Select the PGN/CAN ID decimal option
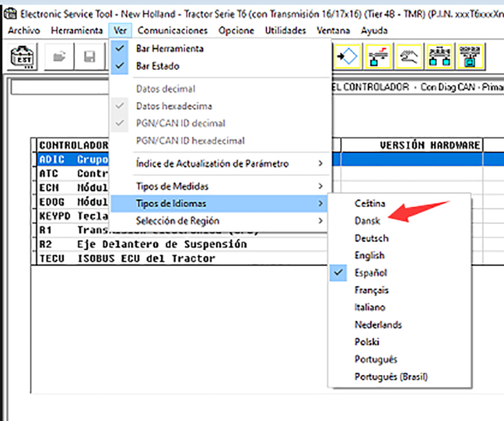Image resolution: width=504 pixels, height=421 pixels. [x=220, y=123]
